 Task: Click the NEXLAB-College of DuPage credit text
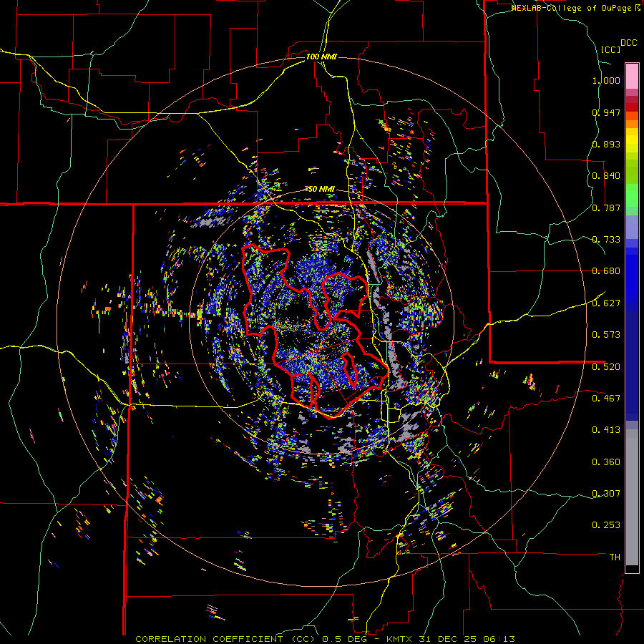571,8
